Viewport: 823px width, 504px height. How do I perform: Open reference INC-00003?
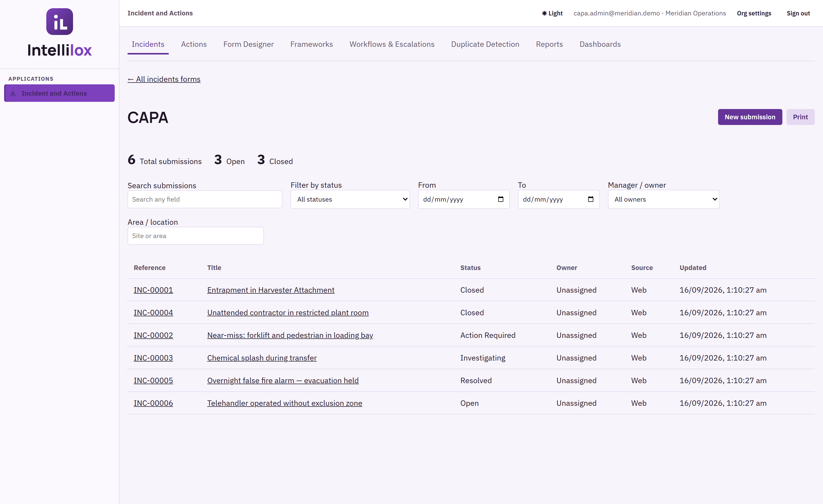[153, 358]
